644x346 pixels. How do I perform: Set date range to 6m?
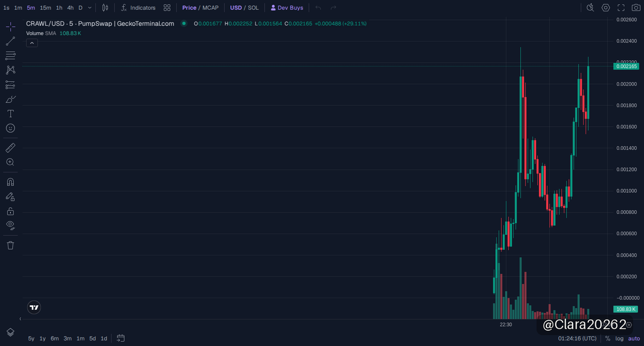tap(55, 338)
